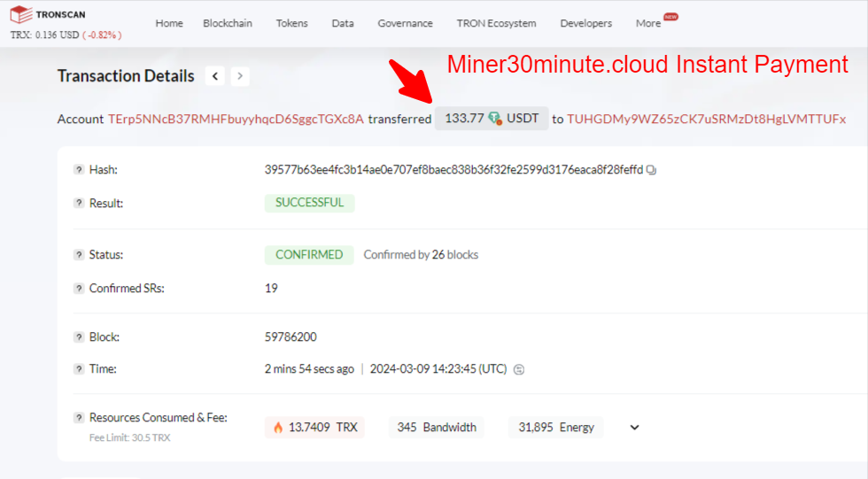Image resolution: width=868 pixels, height=479 pixels.
Task: Go to next transaction arrow
Action: (x=240, y=76)
